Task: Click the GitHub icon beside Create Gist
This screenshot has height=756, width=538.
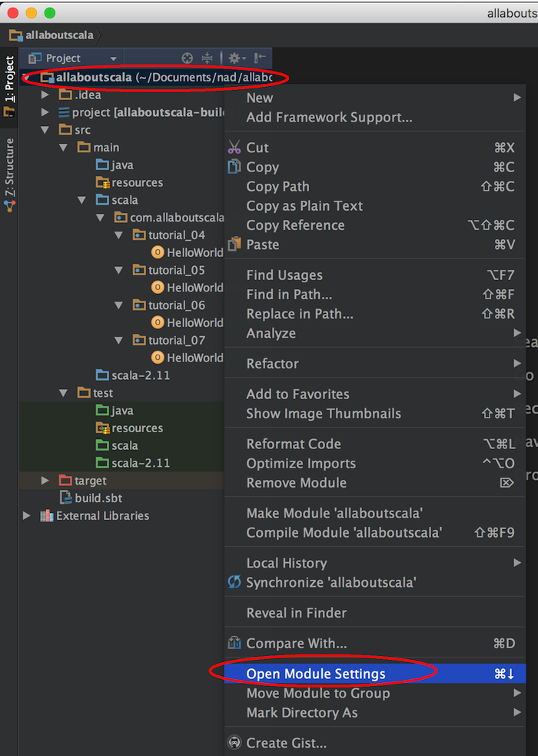Action: point(234,742)
